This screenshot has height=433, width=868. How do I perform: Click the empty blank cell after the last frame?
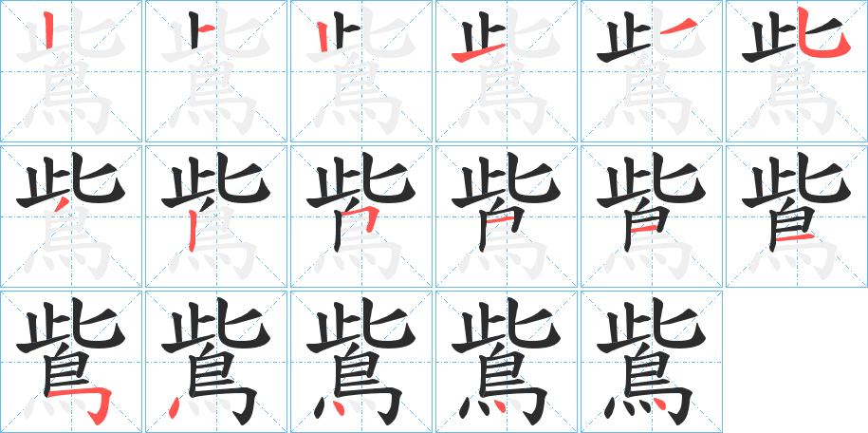tap(797, 361)
